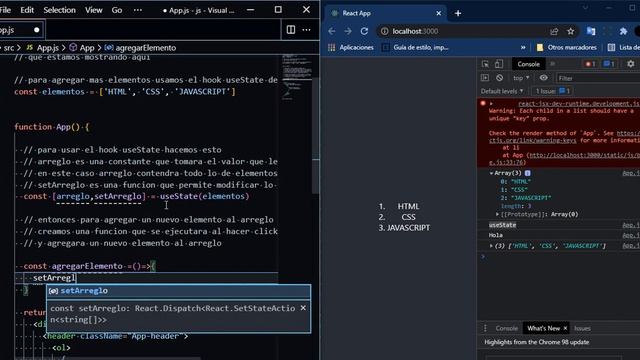
Task: Open the localhost:3000 static js link in warning
Action: click(583, 155)
